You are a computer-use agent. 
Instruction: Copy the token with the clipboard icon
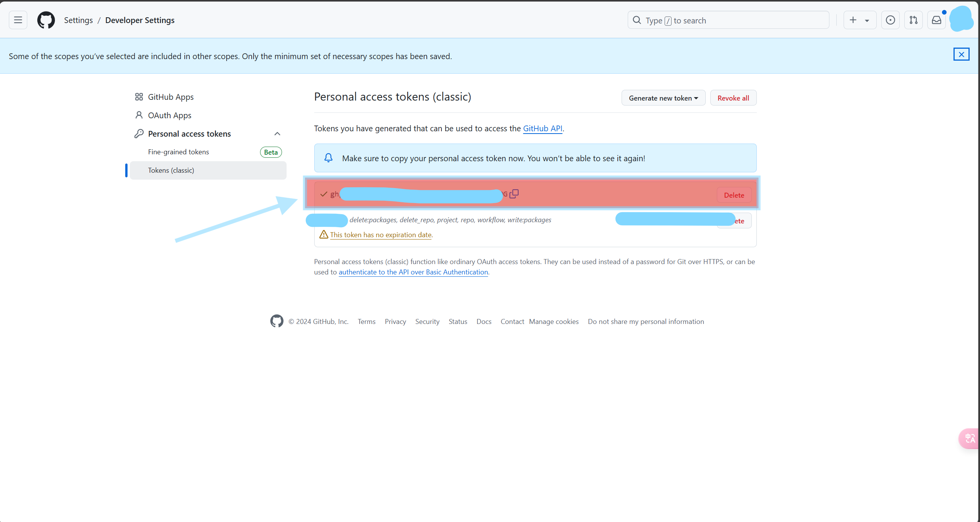514,194
